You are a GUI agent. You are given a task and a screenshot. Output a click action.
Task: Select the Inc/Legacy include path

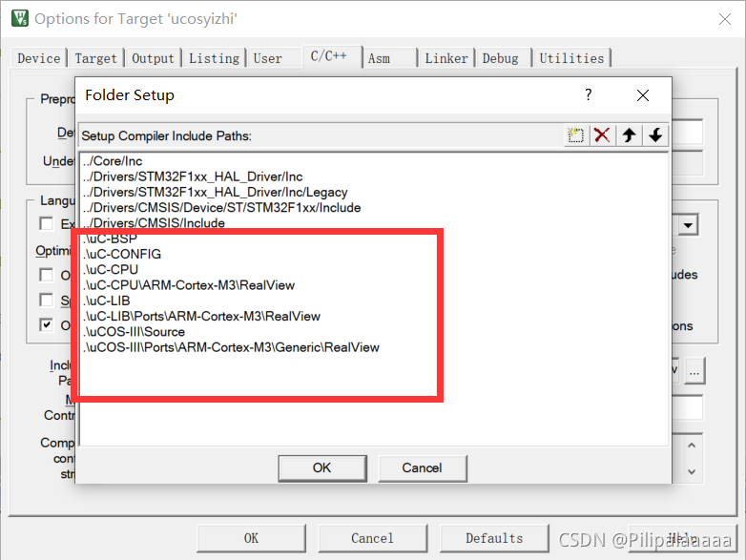tap(215, 192)
